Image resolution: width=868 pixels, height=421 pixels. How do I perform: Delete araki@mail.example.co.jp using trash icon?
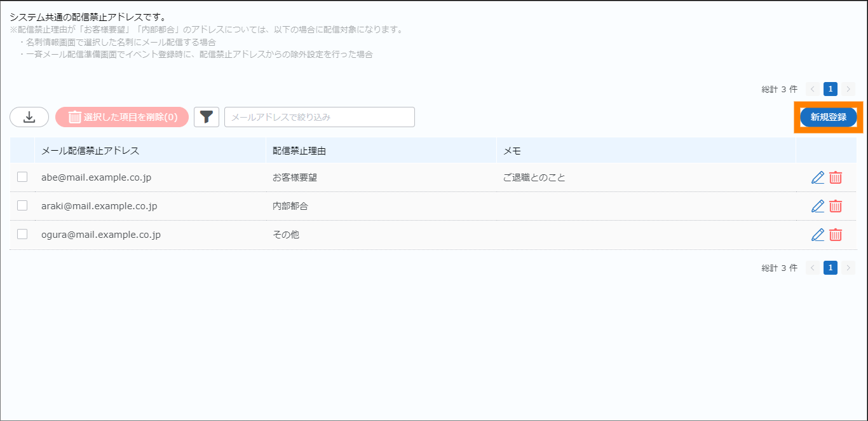[836, 206]
